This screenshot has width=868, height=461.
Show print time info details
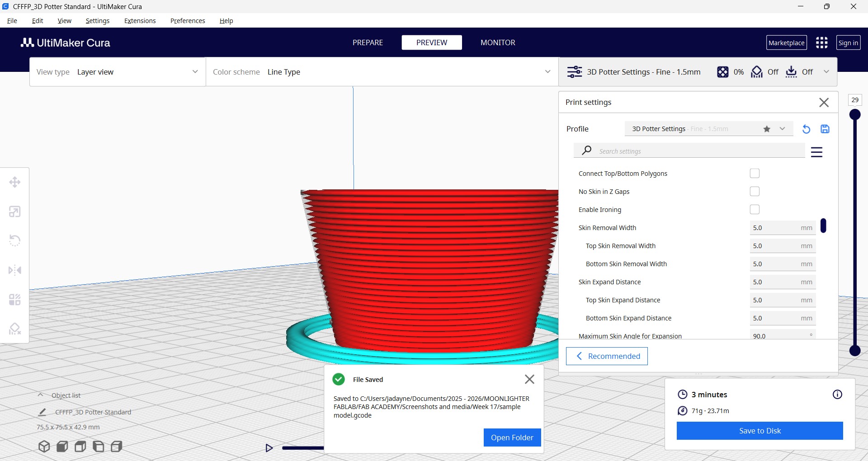coord(837,395)
